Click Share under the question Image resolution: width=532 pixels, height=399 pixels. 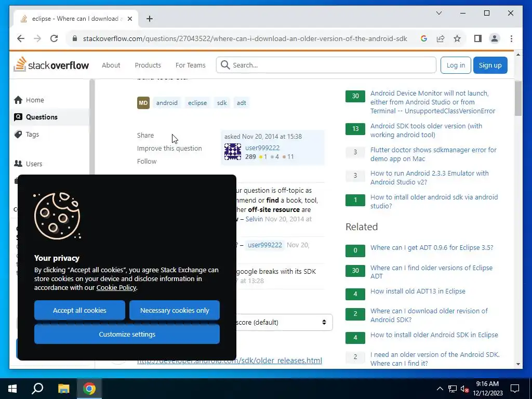pos(145,135)
